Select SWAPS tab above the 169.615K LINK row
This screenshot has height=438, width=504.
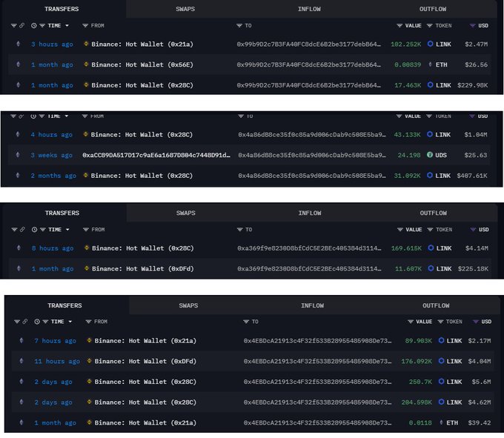186,213
